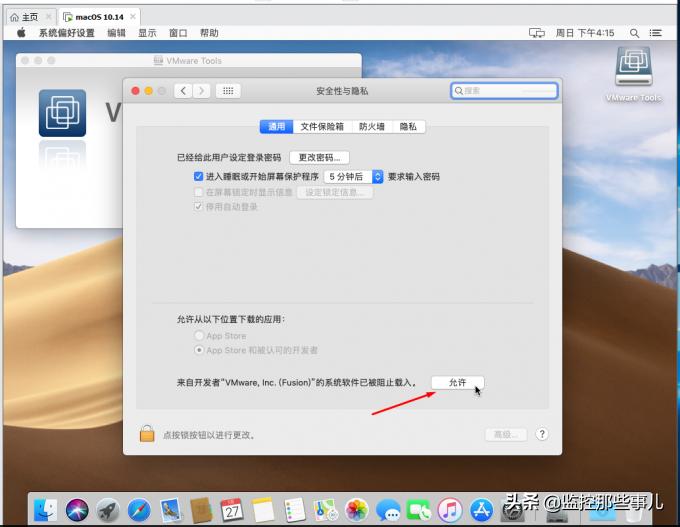Open Calendar icon showing 27
The width and height of the screenshot is (680, 527).
(x=232, y=510)
